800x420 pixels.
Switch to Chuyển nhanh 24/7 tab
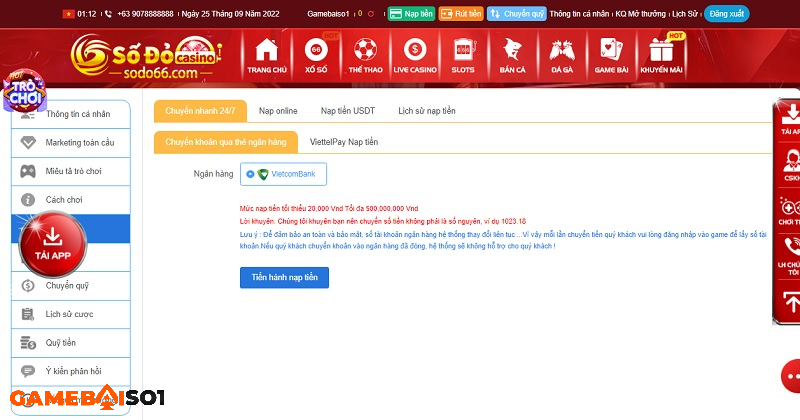(200, 111)
